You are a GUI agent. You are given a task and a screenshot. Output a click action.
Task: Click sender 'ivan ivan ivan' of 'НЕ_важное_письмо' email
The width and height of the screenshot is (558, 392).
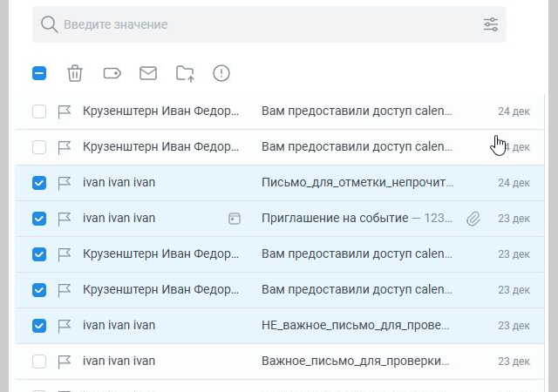119,325
